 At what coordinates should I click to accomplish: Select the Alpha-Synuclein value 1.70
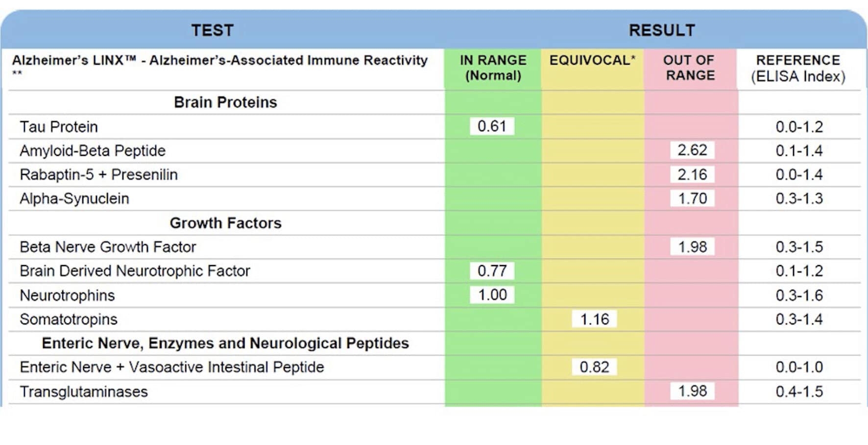pos(692,198)
